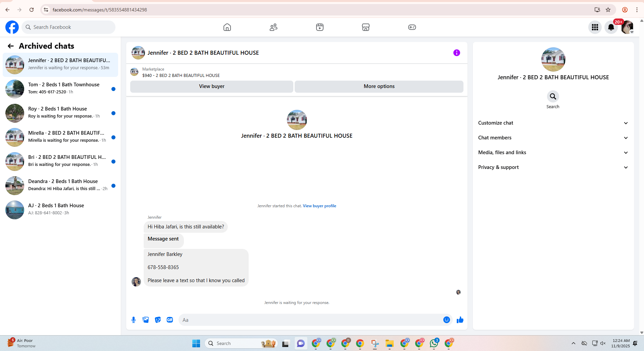Open the Video/Reels icon in top navigation
Viewport: 644px width, 351px height.
(x=320, y=27)
